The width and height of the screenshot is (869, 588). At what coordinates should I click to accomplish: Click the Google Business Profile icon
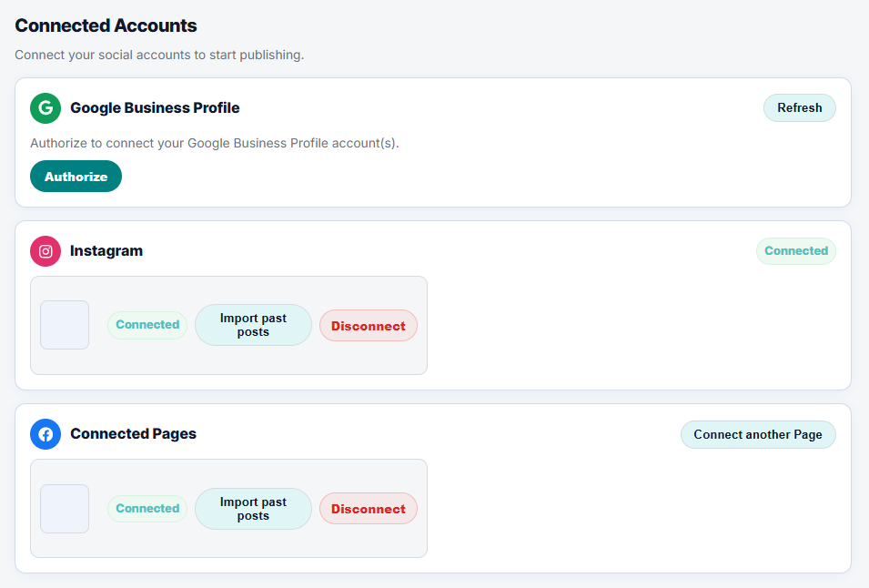pyautogui.click(x=45, y=107)
